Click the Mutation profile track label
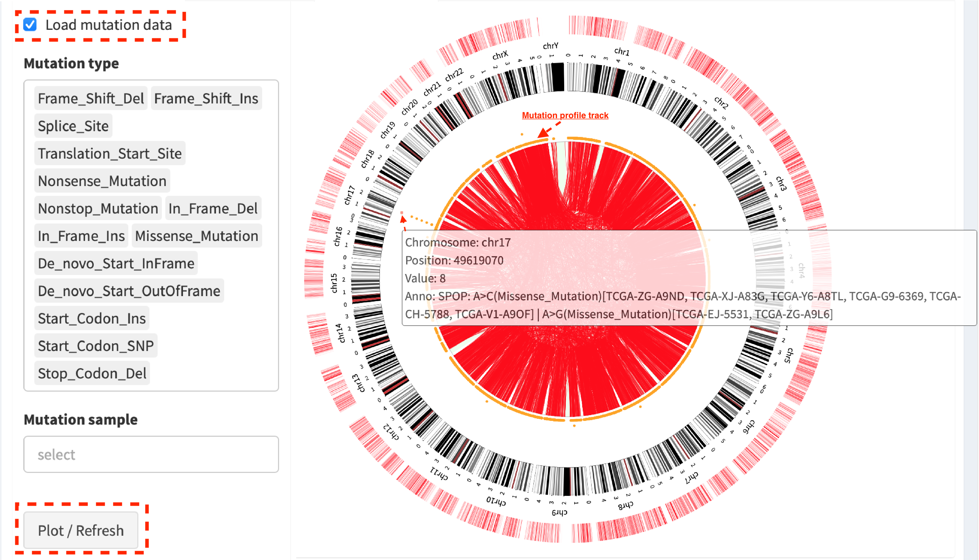The image size is (979, 560). pyautogui.click(x=565, y=115)
